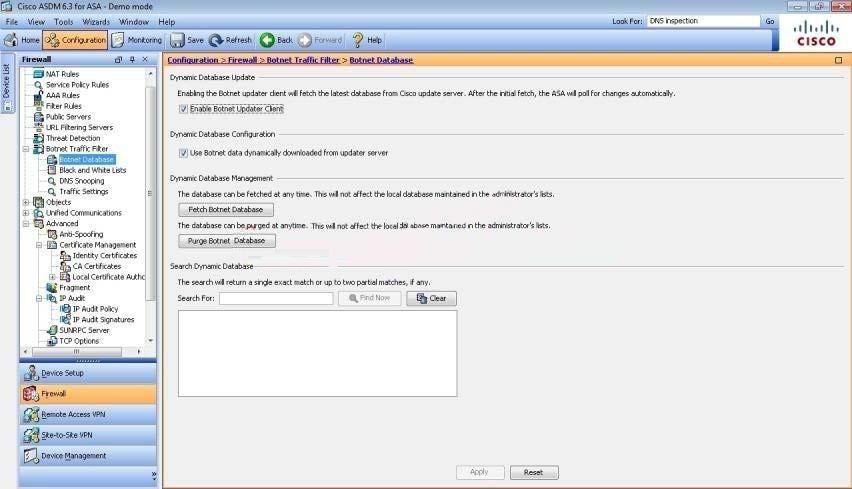Select SUNRPC Server tree item
The image size is (852, 489).
tap(84, 330)
